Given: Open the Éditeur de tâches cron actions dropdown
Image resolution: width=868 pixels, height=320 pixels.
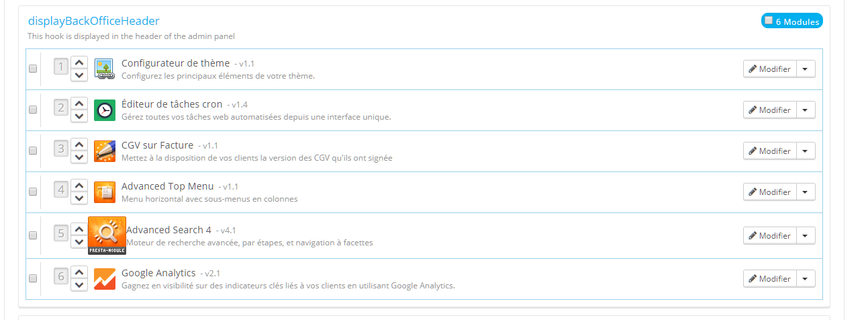Looking at the screenshot, I should [x=806, y=110].
